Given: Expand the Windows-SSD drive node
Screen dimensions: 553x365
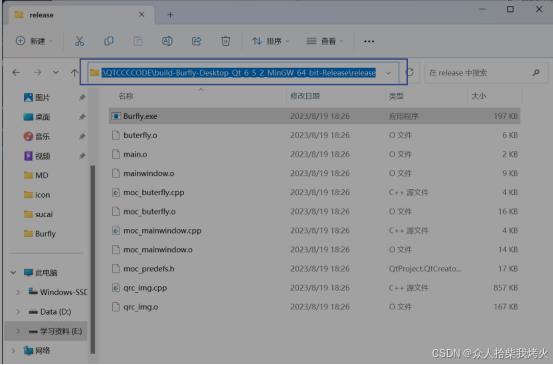Looking at the screenshot, I should click(18, 292).
